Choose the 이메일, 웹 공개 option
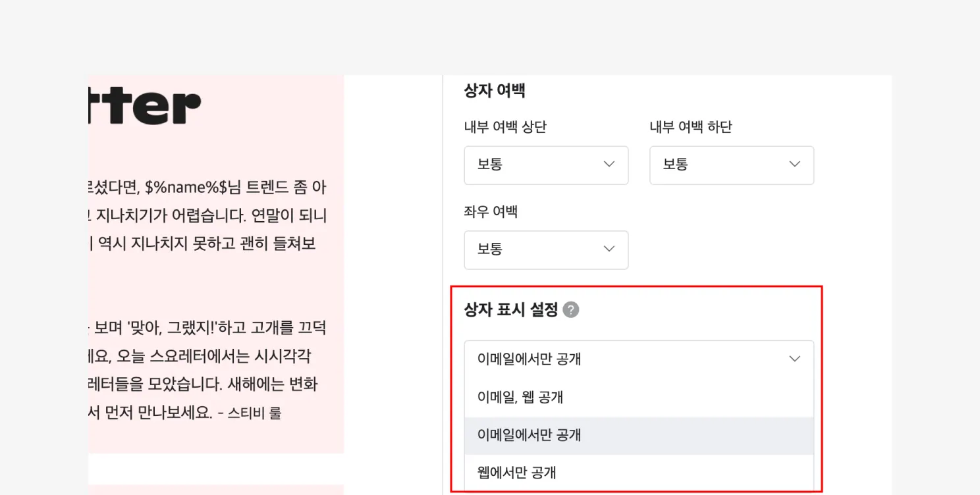The width and height of the screenshot is (980, 495). (x=520, y=398)
